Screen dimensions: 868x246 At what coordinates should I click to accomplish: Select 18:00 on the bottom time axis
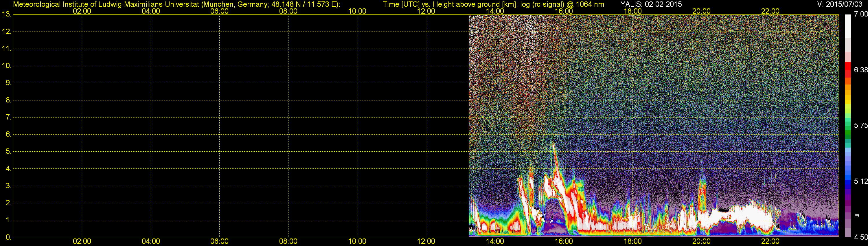click(632, 241)
